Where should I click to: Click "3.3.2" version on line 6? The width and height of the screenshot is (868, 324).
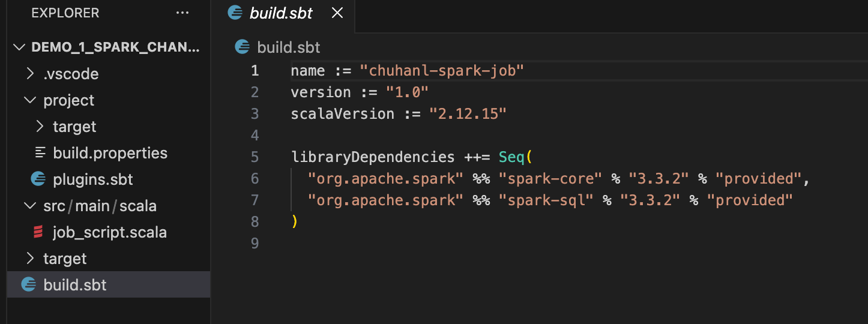[x=659, y=179]
